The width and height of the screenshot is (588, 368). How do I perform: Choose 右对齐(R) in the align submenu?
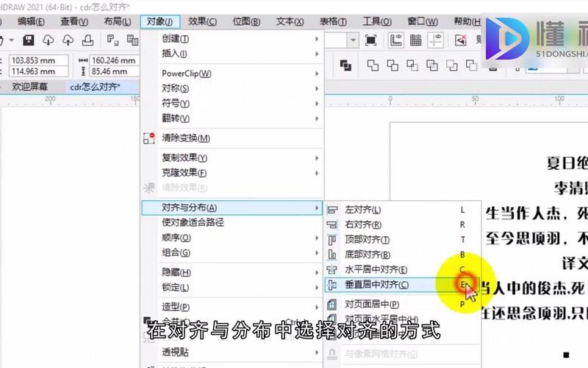402,224
